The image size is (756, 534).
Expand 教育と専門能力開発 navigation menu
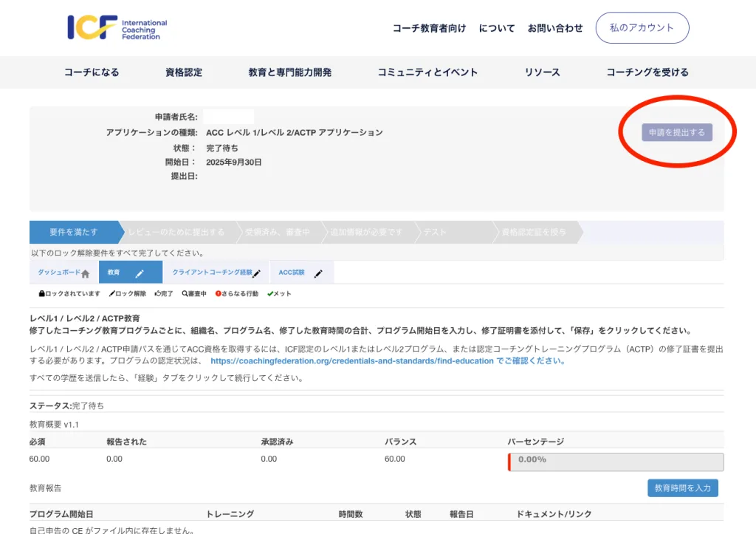pyautogui.click(x=290, y=72)
